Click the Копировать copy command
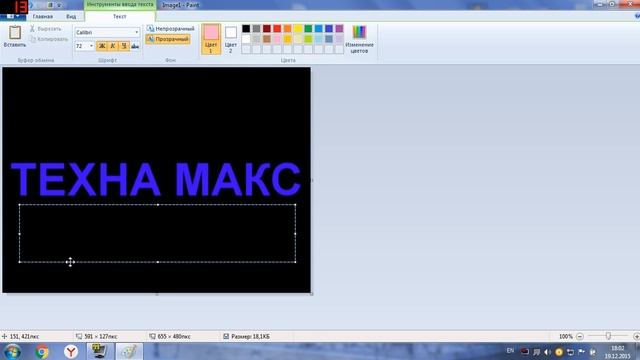The width and height of the screenshot is (640, 360). 49,39
